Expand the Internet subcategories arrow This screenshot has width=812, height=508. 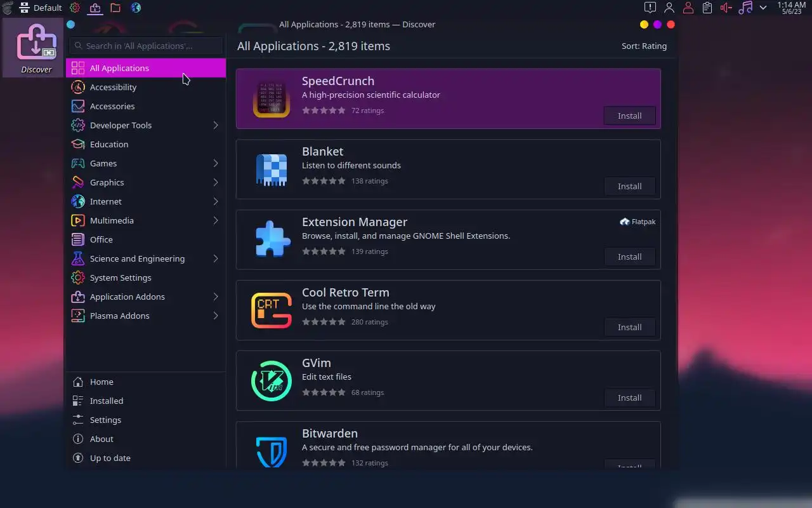tap(216, 201)
